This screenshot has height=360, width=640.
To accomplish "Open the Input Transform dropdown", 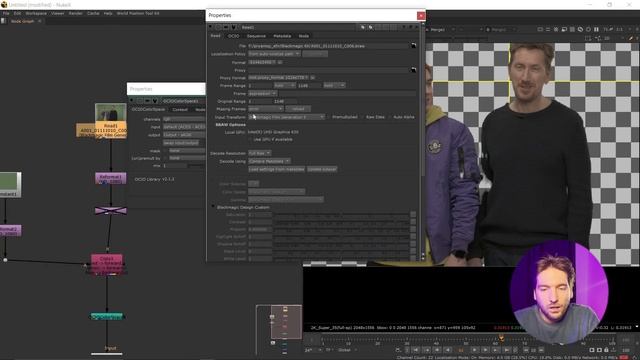I will [287, 117].
